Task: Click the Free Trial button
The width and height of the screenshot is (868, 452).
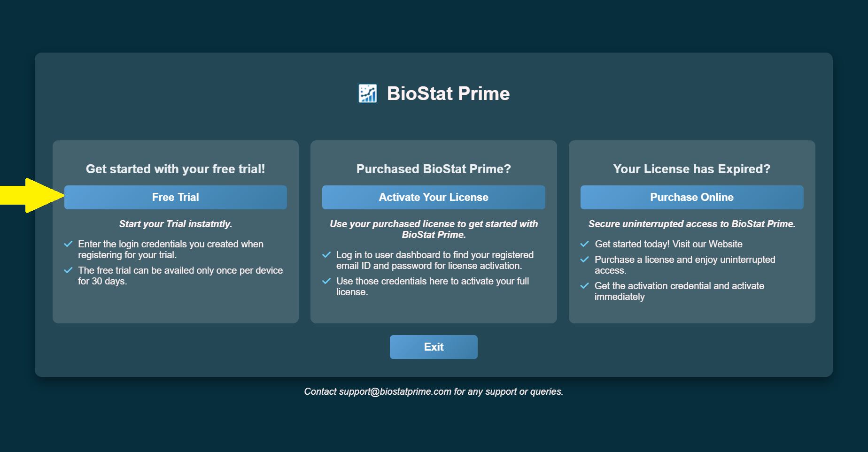Action: pyautogui.click(x=175, y=197)
